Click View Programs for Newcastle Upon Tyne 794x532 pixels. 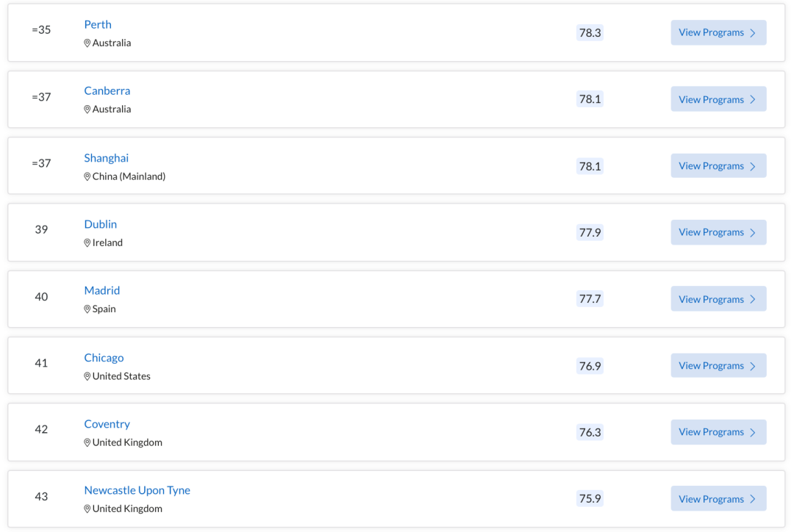[718, 499]
